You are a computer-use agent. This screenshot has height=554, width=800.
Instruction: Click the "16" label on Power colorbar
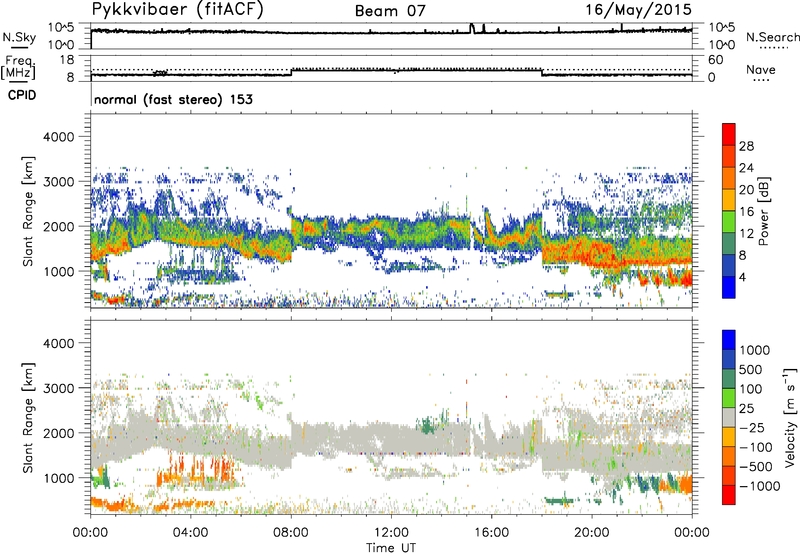(x=746, y=212)
